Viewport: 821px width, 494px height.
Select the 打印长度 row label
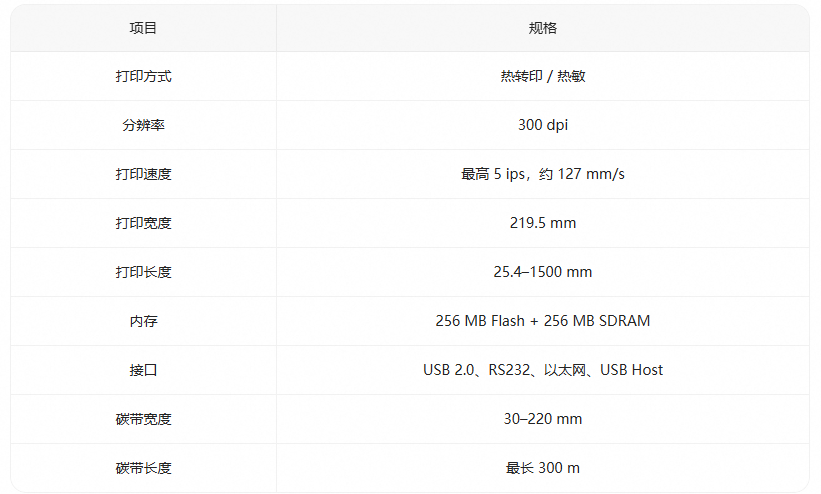143,272
